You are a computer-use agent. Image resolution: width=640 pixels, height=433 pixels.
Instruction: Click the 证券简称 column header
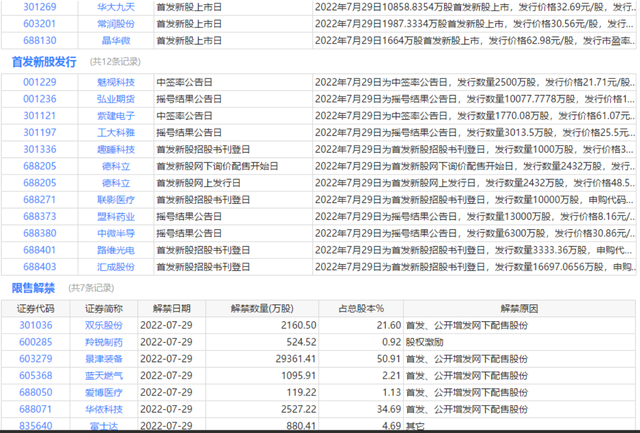coord(104,309)
